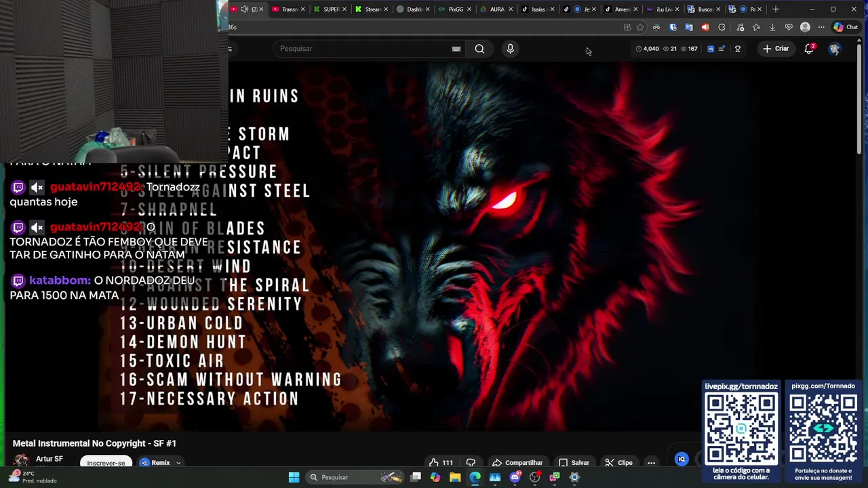
Task: Switch to the AURA browser tab
Action: click(497, 9)
